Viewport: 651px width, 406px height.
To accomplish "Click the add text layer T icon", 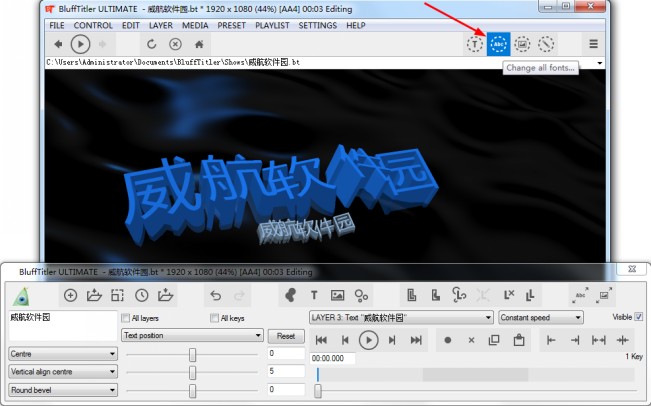I will 313,295.
